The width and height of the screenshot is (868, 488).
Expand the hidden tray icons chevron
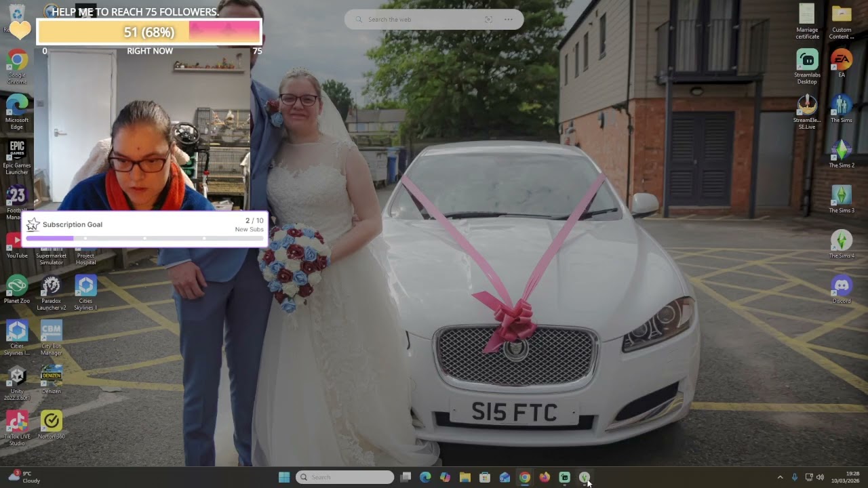(780, 477)
